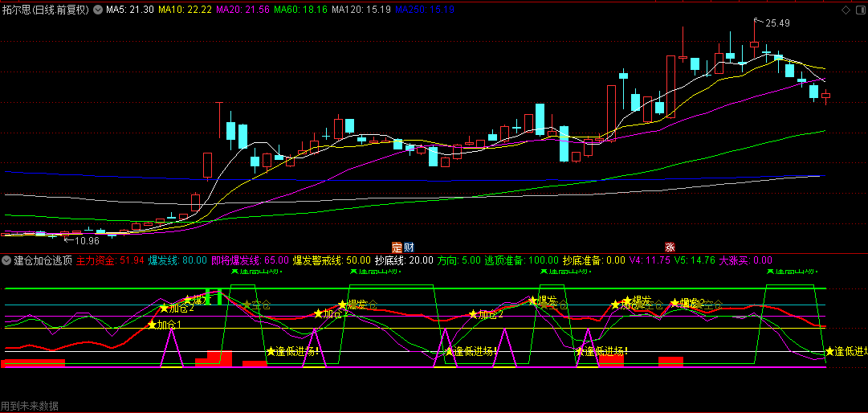The height and width of the screenshot is (413, 868).
Task: Open the 涨 price-rise marker icon
Action: coord(670,247)
